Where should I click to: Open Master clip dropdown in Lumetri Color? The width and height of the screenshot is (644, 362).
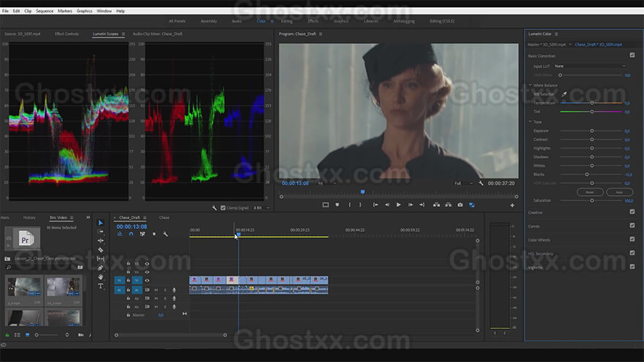[570, 45]
